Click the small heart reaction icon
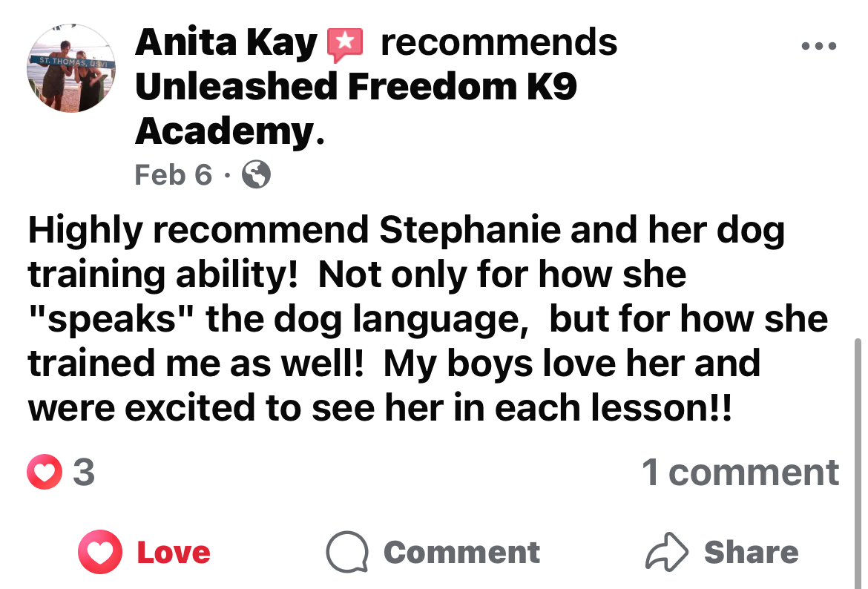Viewport: 868px width, 589px height. (x=45, y=472)
